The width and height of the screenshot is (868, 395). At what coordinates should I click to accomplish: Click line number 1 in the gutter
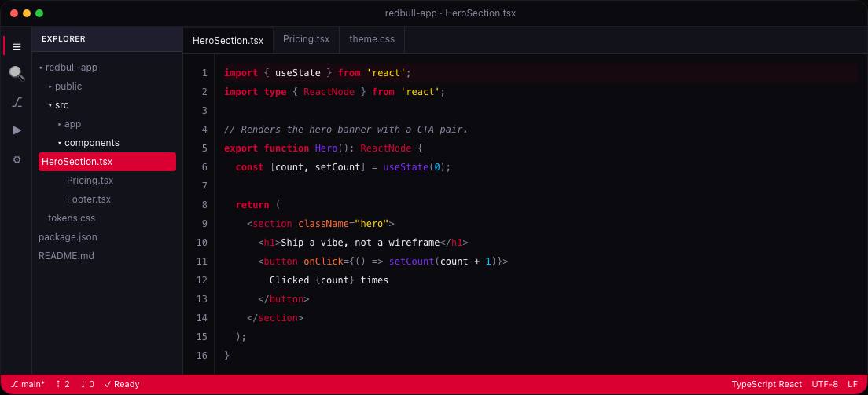tap(205, 73)
